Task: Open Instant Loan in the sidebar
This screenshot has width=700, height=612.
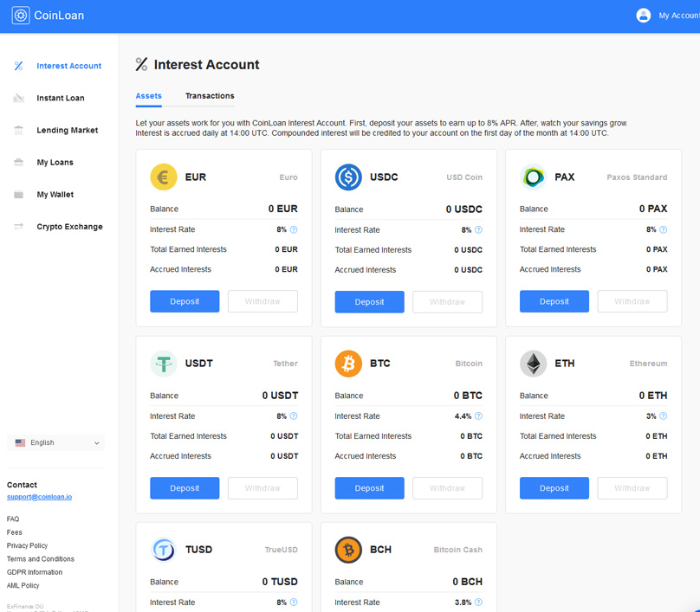Action: coord(61,98)
